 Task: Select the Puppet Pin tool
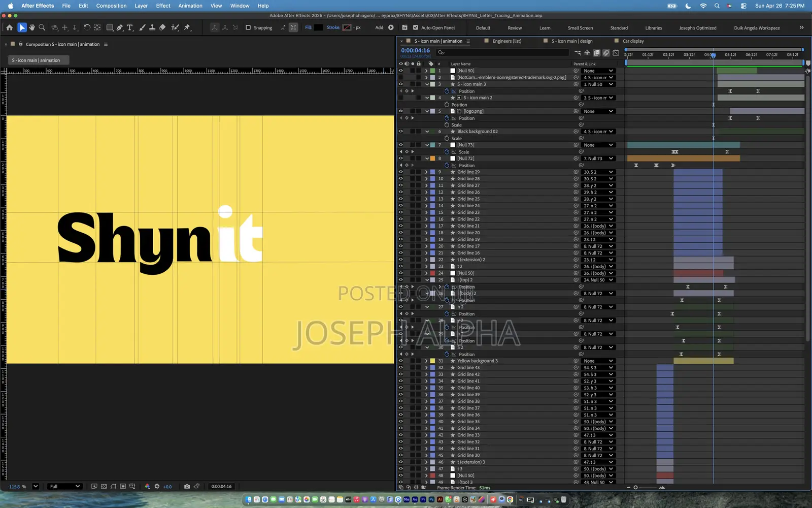tap(187, 27)
